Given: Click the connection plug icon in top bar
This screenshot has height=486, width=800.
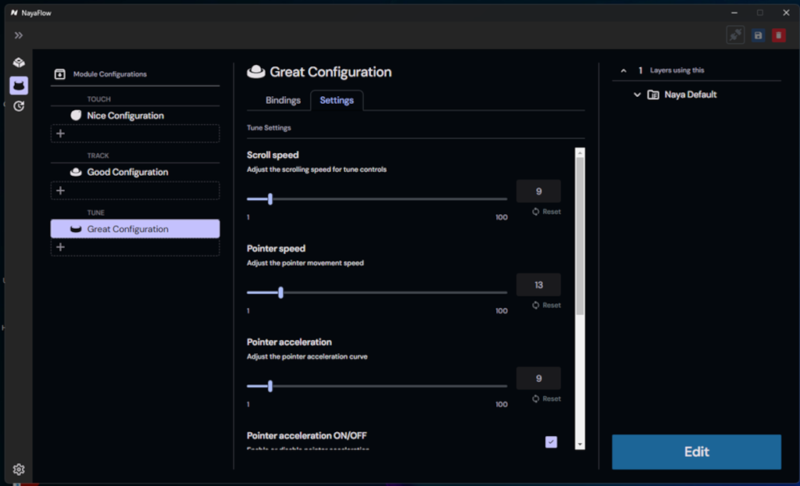Looking at the screenshot, I should tap(735, 35).
